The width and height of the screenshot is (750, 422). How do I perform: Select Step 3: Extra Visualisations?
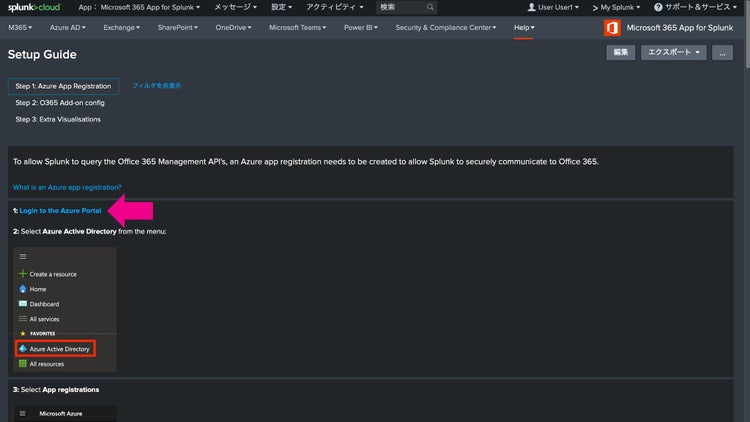tap(58, 119)
